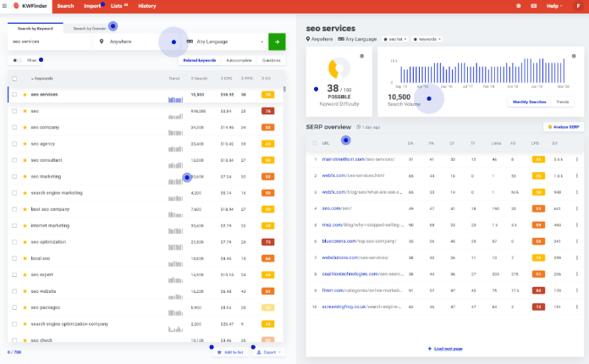589x364 pixels.
Task: Click the KWFinder logo
Action: pos(30,6)
